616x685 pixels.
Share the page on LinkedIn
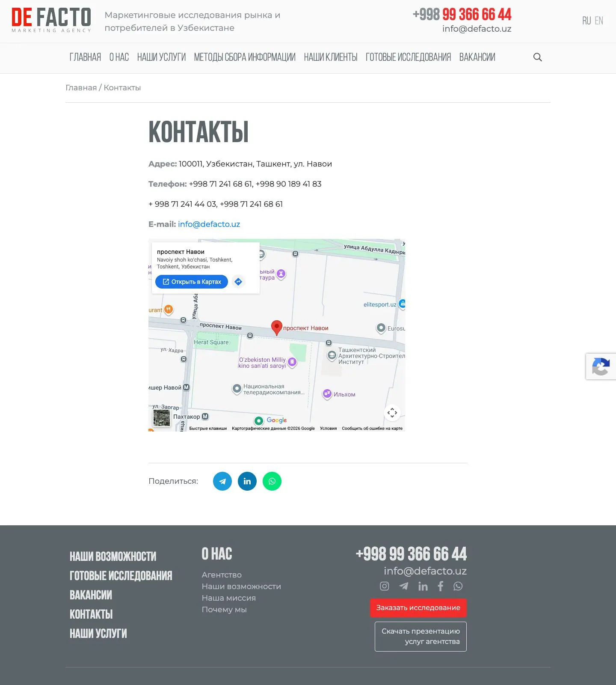point(247,481)
